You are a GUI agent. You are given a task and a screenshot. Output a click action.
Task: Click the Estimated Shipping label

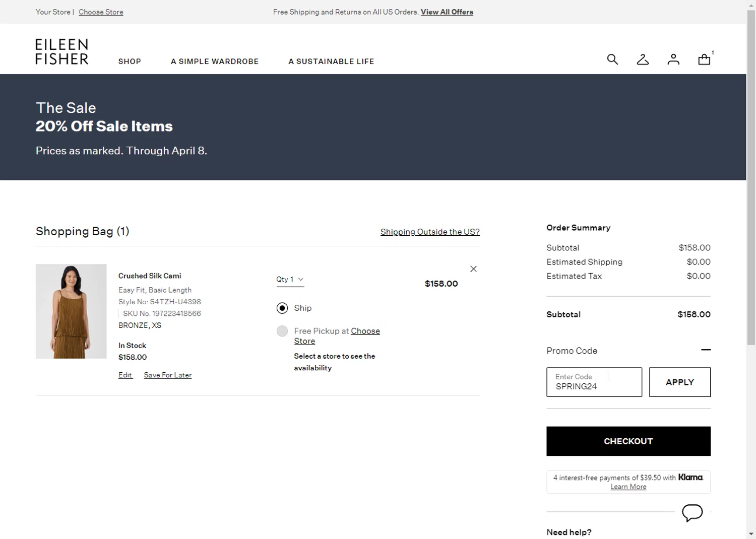tap(585, 262)
